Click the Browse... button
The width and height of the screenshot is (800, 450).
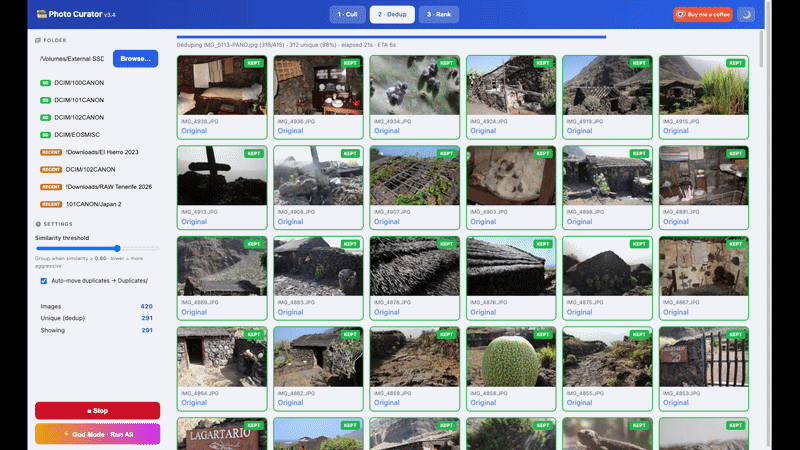coord(135,59)
